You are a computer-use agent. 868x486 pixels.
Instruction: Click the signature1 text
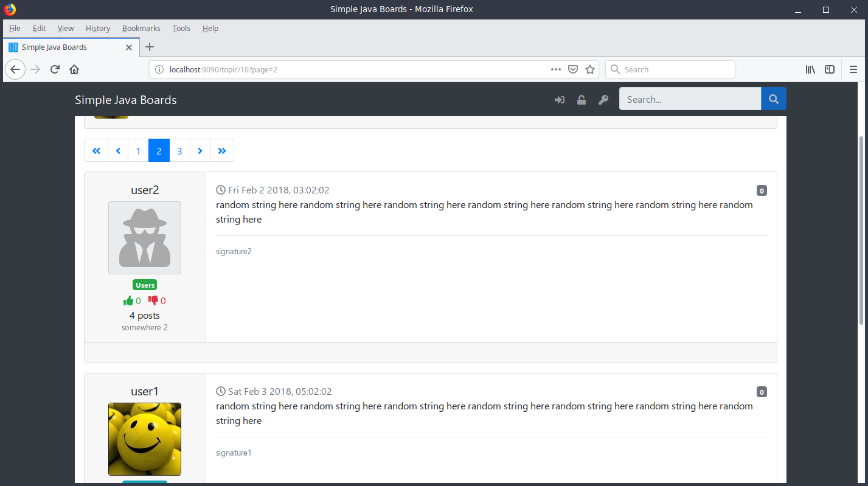point(234,453)
